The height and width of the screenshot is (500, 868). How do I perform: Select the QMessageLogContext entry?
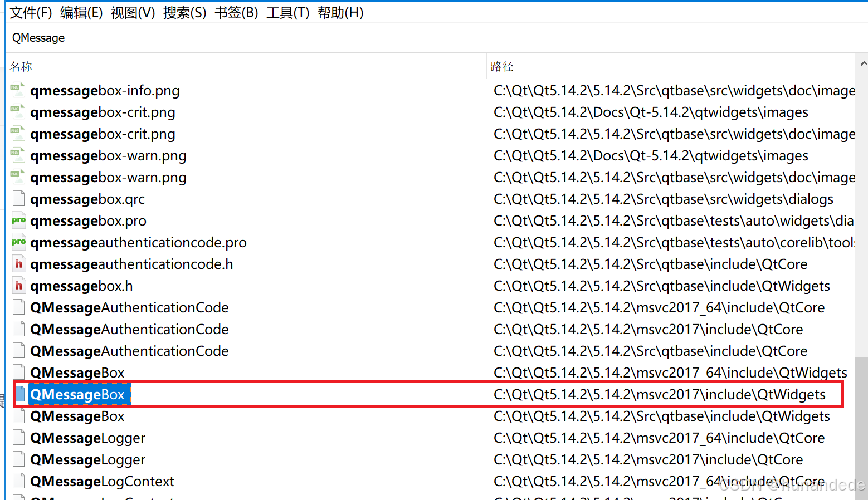coord(103,481)
